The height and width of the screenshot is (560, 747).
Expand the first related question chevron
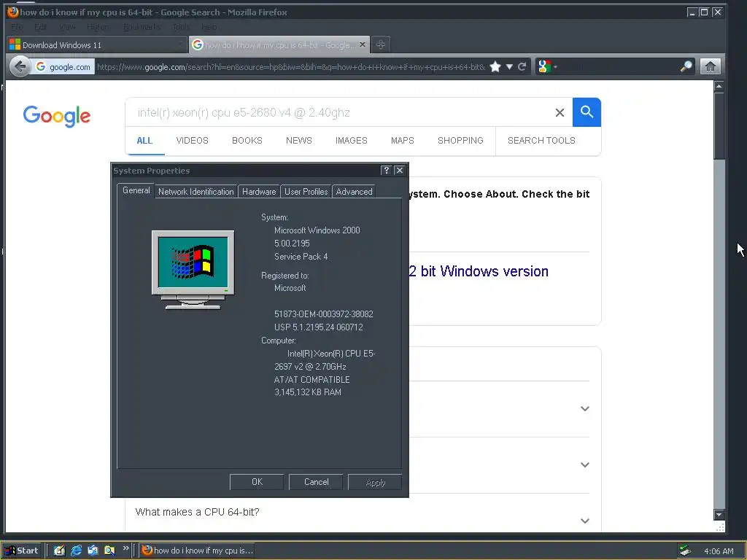click(585, 408)
